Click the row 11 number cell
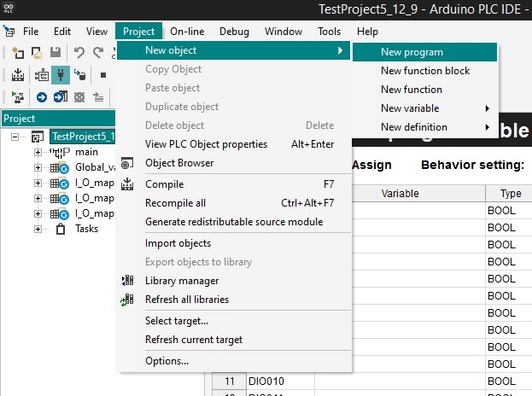532x396 pixels. [229, 381]
